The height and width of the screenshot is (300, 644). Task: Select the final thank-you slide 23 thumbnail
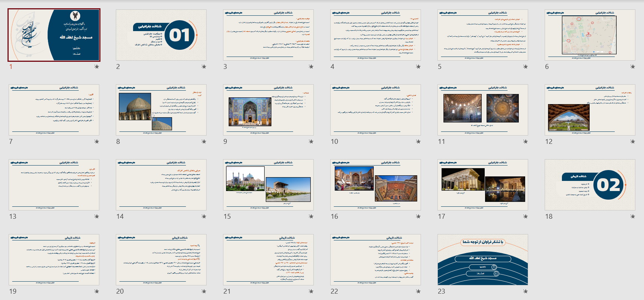click(483, 260)
